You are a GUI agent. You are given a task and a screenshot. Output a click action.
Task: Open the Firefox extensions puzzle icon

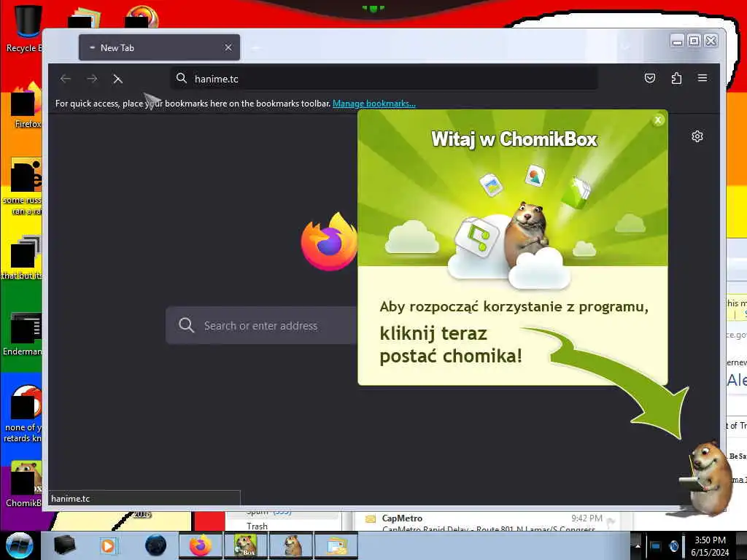[x=676, y=78]
